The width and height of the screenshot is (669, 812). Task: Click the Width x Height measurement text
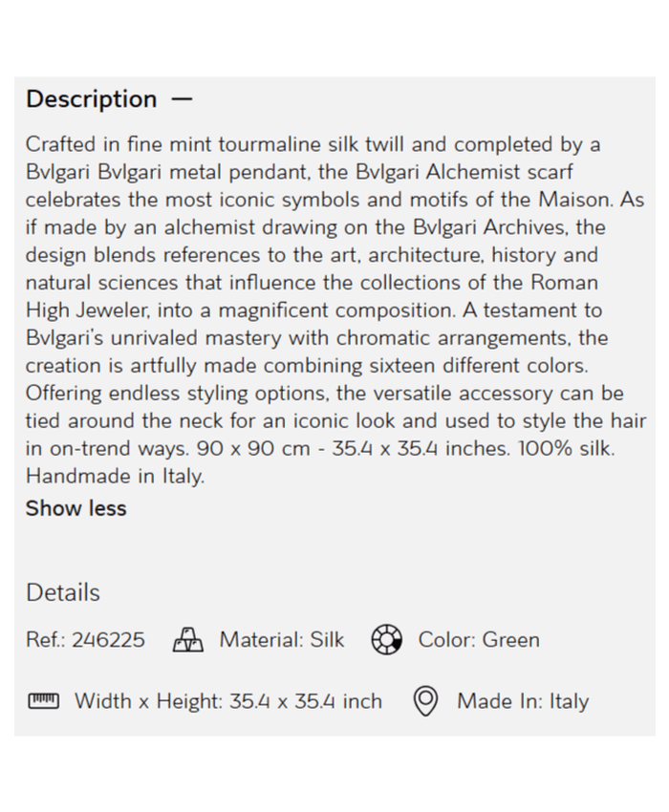tap(228, 701)
